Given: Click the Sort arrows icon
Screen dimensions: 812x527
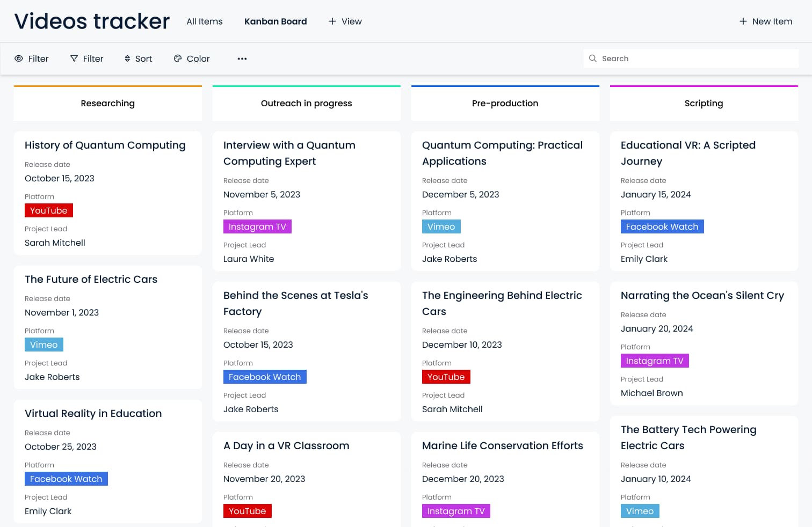Looking at the screenshot, I should point(127,58).
